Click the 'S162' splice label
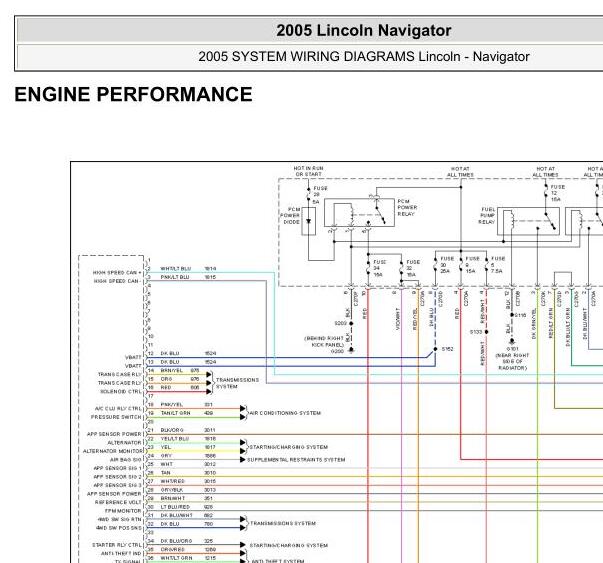 (447, 349)
